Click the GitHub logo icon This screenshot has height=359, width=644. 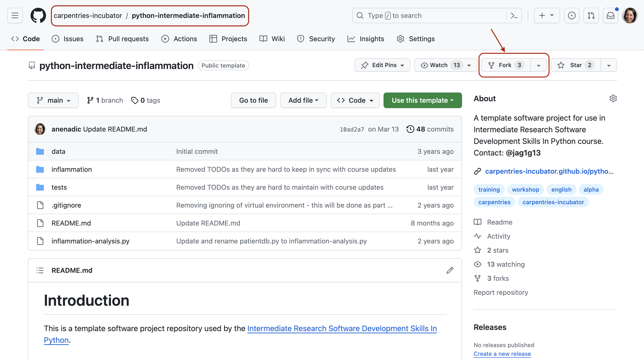coord(38,15)
